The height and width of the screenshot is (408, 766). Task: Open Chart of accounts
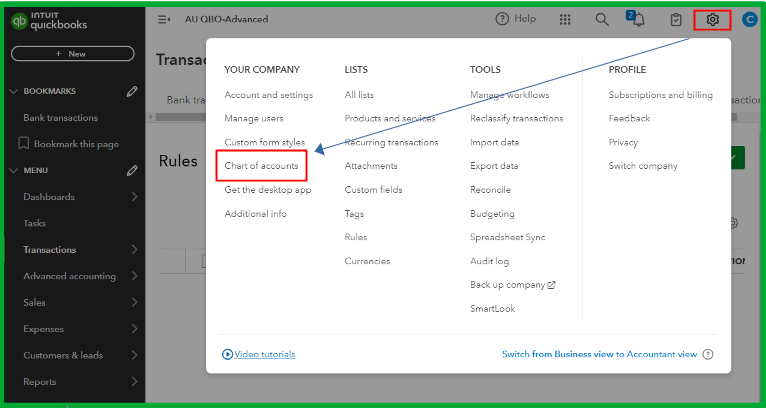[261, 166]
